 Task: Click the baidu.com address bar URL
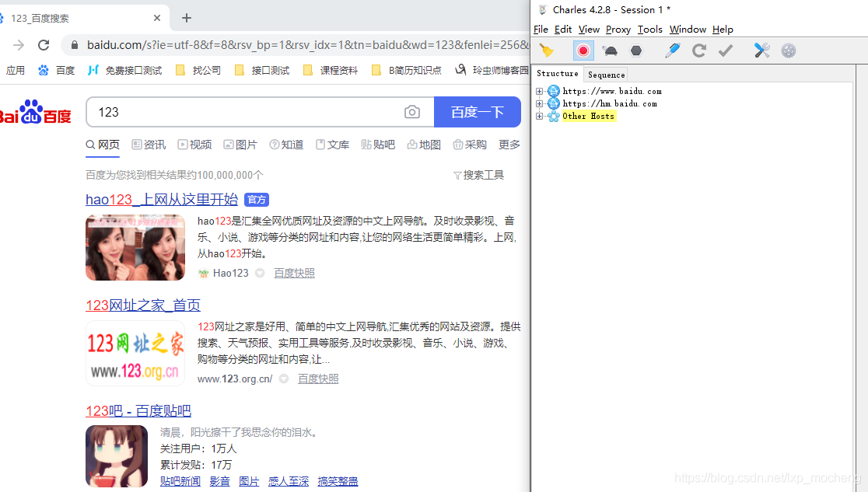(x=306, y=45)
